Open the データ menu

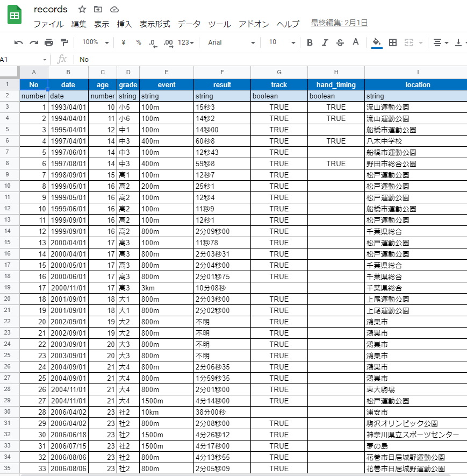pyautogui.click(x=189, y=24)
